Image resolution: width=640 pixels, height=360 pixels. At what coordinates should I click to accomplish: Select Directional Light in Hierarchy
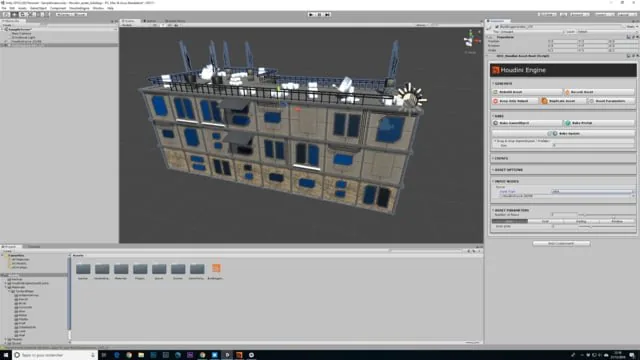click(23, 37)
